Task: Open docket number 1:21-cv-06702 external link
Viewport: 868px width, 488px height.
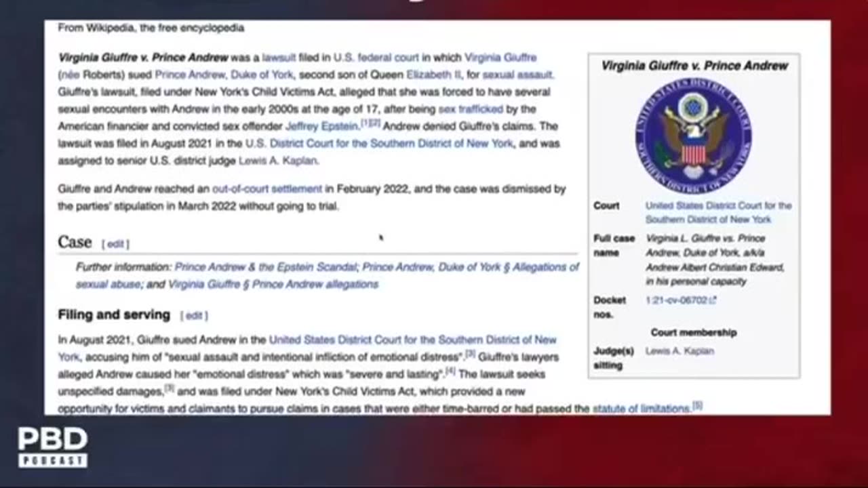Action: pos(681,300)
